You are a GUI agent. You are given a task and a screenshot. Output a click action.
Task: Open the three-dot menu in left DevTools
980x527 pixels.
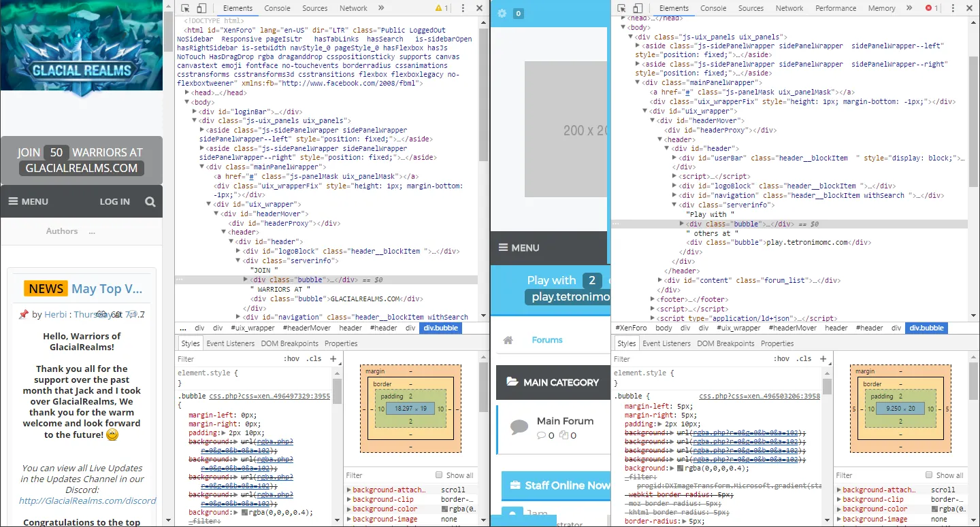pyautogui.click(x=463, y=8)
